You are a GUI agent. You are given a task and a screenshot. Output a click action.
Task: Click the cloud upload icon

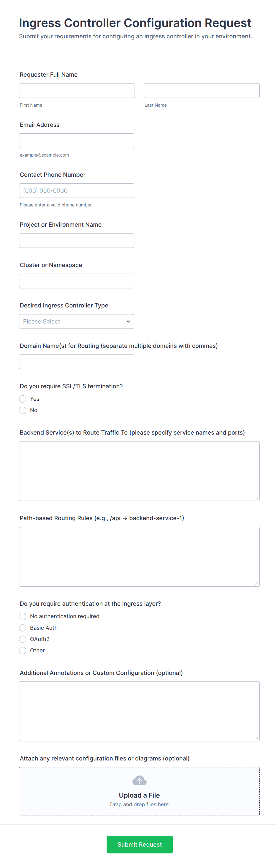139,780
